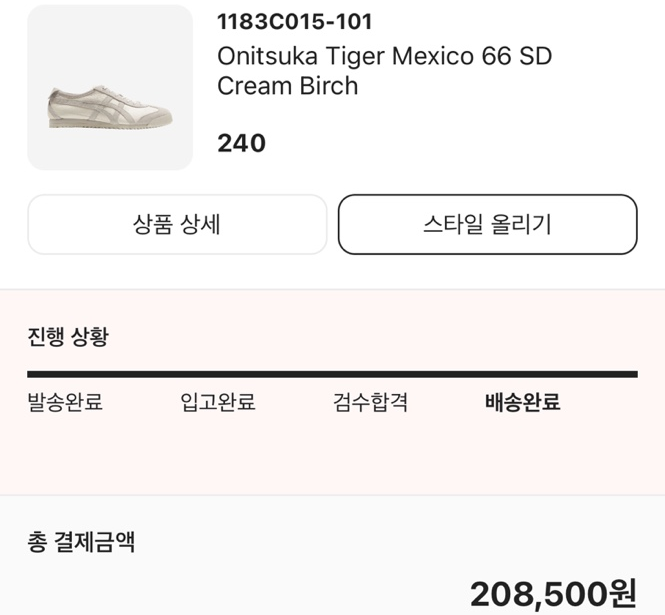665x615 pixels.
Task: Select the 입고완료 progress step
Action: (x=218, y=403)
